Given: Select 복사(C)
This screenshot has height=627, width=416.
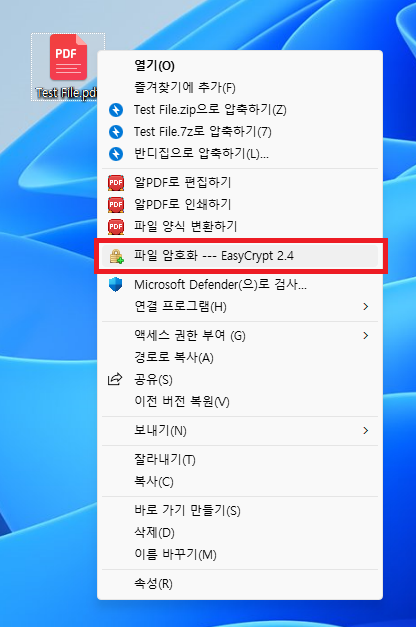Looking at the screenshot, I should [240, 482].
